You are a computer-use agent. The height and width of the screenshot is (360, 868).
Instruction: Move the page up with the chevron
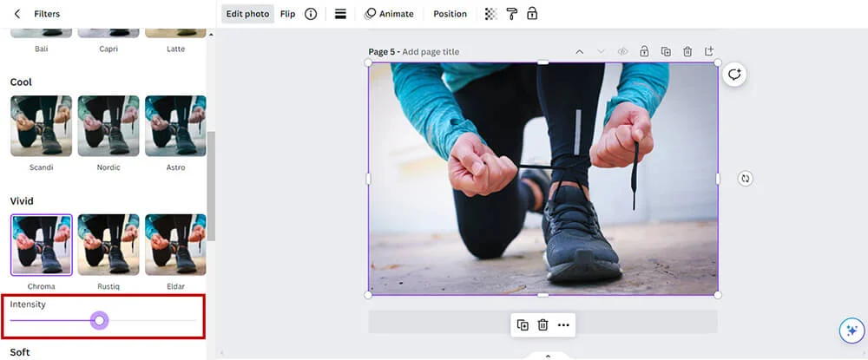pyautogui.click(x=579, y=52)
